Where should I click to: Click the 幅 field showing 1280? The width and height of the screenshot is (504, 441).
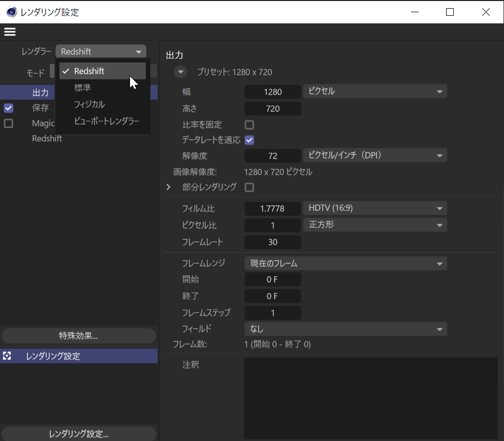[272, 92]
